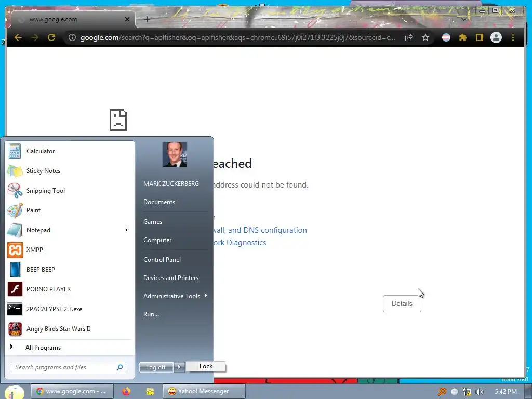Open Devices and Printers
532x399 pixels.
170,278
